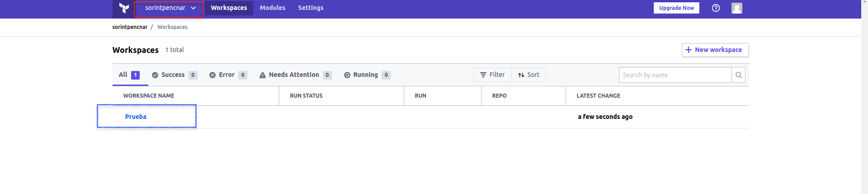Focus the Search by name field

tap(675, 75)
